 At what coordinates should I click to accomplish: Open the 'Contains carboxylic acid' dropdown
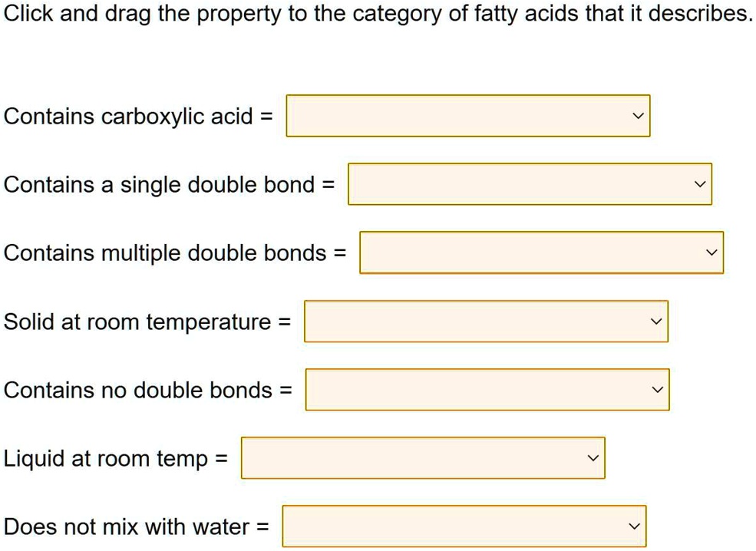point(467,115)
